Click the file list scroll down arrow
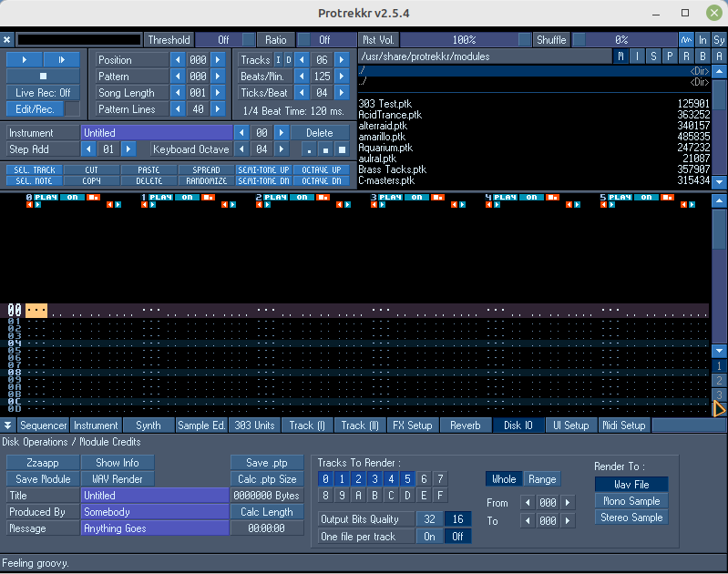Viewport: 728px width, 574px height. click(x=719, y=181)
